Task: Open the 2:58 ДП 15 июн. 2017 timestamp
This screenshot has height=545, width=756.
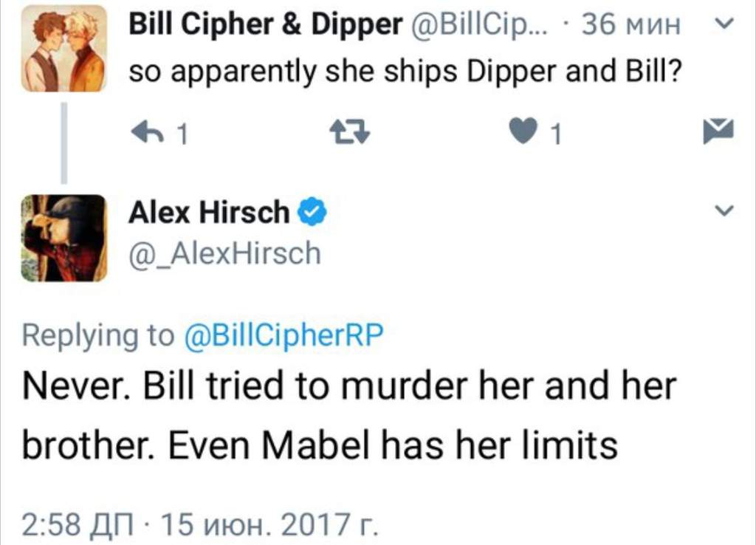Action: click(200, 525)
